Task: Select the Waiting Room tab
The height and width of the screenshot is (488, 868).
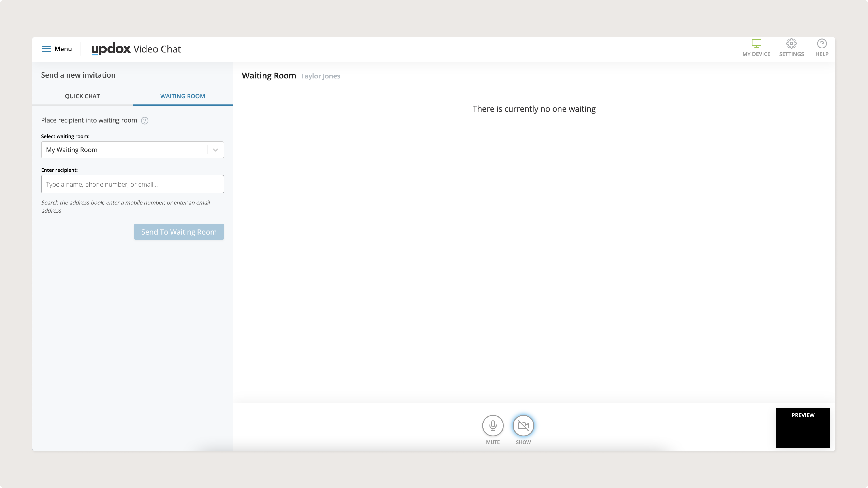Action: [x=182, y=96]
